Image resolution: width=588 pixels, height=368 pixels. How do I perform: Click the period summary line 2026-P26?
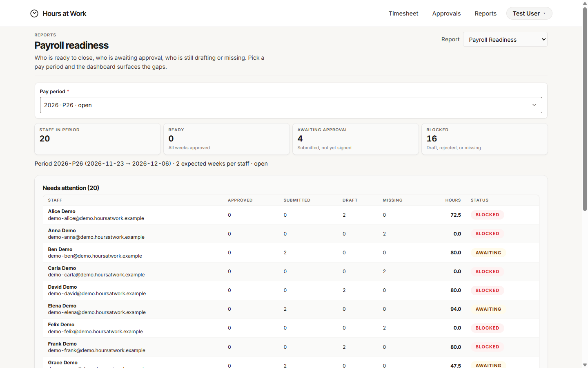151,164
